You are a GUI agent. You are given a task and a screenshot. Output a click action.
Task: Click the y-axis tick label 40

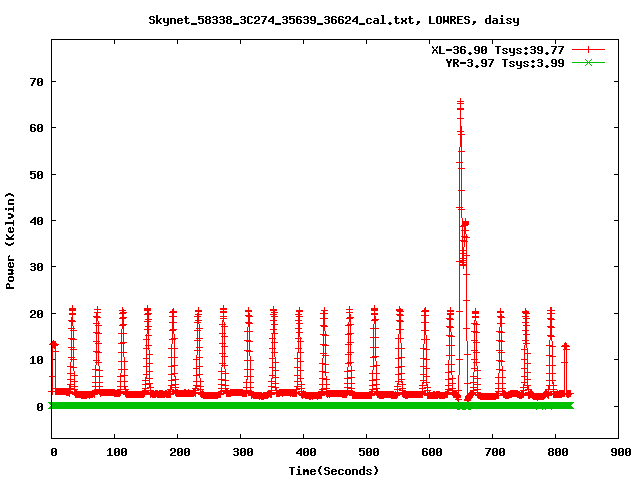pyautogui.click(x=36, y=221)
